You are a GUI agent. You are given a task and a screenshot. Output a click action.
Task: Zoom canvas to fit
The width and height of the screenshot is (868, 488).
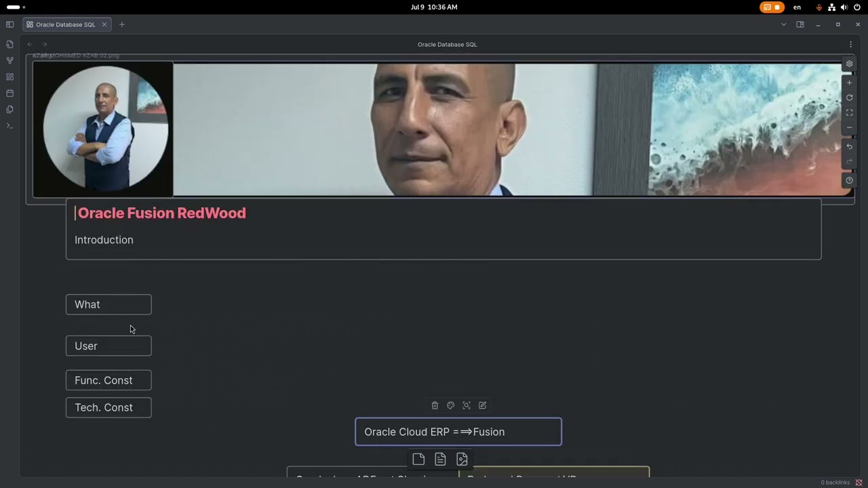pos(849,113)
